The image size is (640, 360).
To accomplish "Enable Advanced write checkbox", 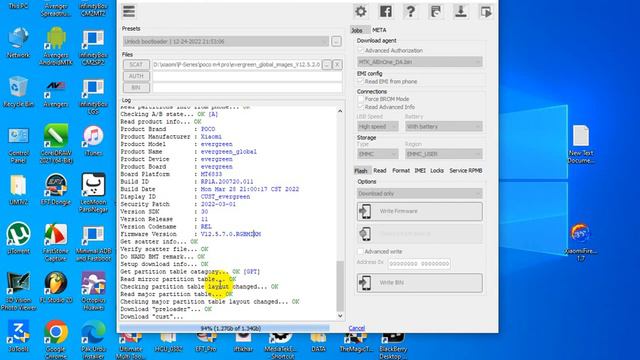I will (360, 251).
